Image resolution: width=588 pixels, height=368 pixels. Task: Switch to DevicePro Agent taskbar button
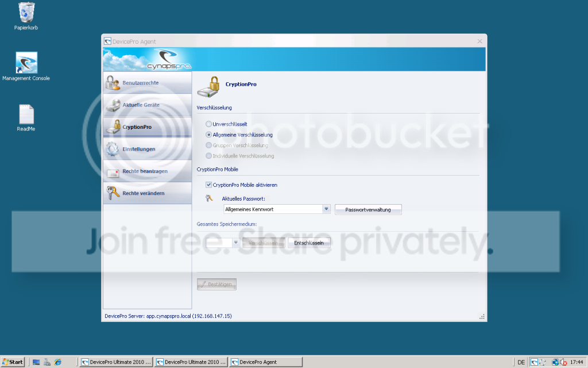tap(266, 362)
